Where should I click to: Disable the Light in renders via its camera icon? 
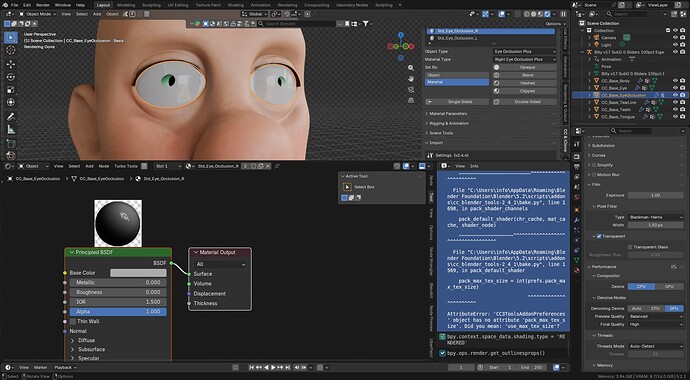click(683, 45)
